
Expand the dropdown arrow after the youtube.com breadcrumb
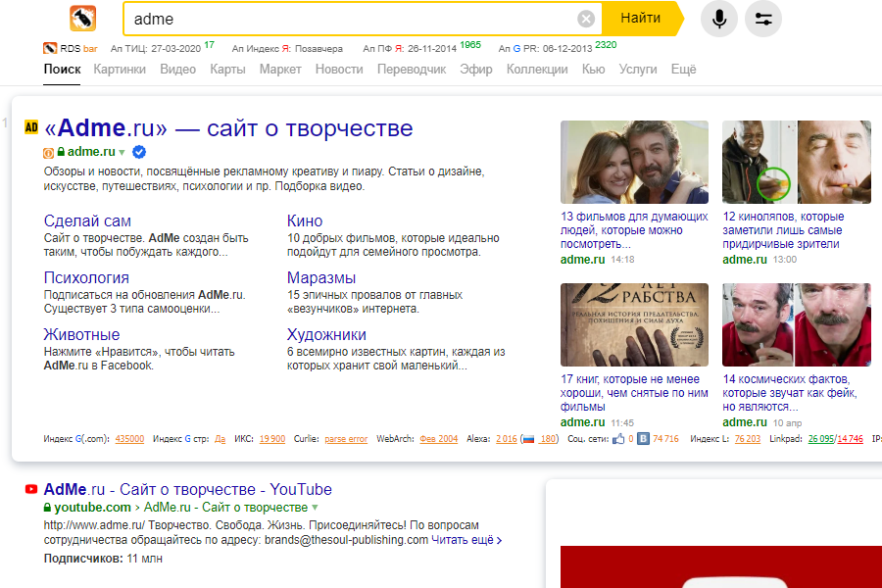click(x=313, y=508)
